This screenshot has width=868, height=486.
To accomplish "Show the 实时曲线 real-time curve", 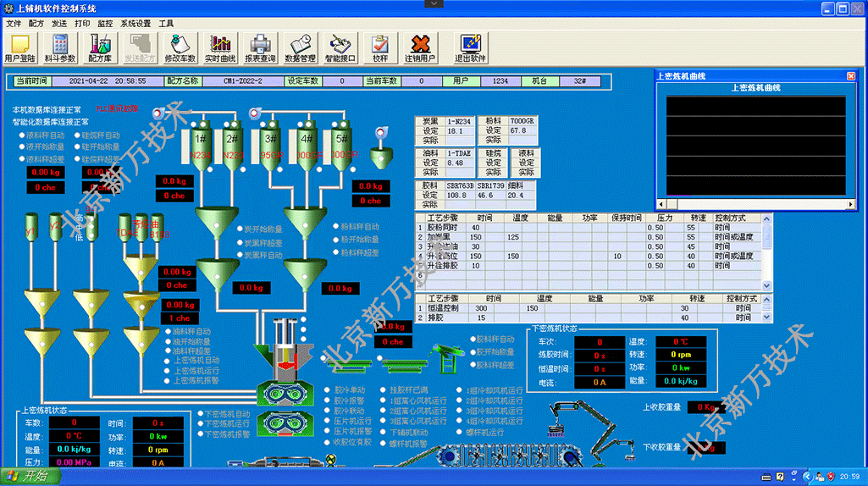I will tap(220, 48).
